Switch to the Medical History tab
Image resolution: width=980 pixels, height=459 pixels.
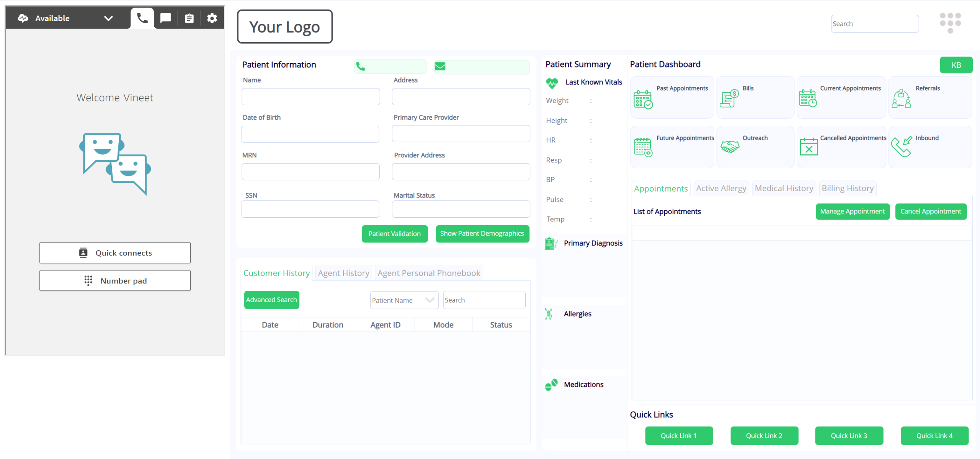tap(784, 188)
